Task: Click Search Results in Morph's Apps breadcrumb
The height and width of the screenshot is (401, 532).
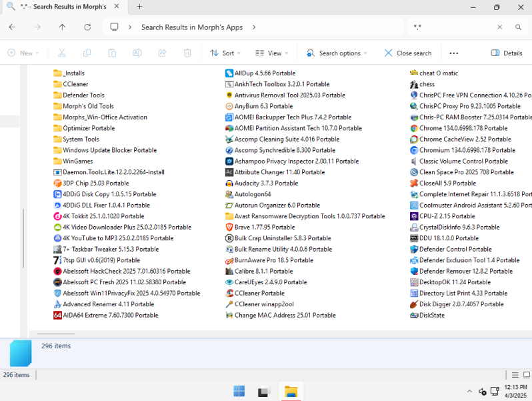Action: pyautogui.click(x=192, y=27)
